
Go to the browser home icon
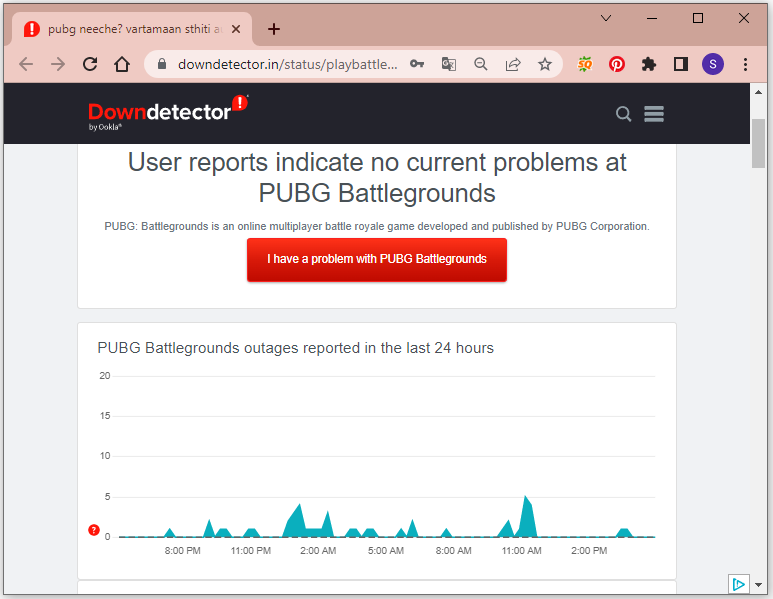tap(122, 64)
